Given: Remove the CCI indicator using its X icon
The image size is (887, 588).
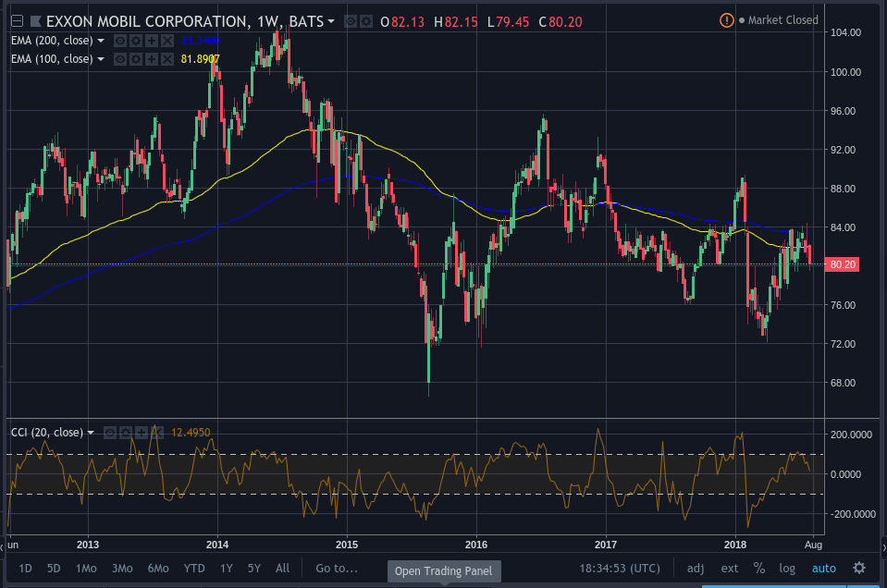Looking at the screenshot, I should point(156,432).
